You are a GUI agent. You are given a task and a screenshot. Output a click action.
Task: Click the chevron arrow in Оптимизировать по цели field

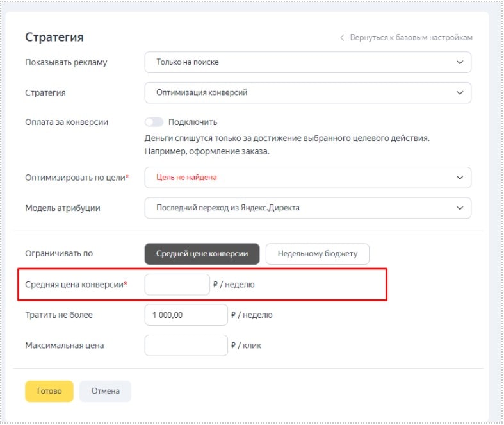pos(459,178)
